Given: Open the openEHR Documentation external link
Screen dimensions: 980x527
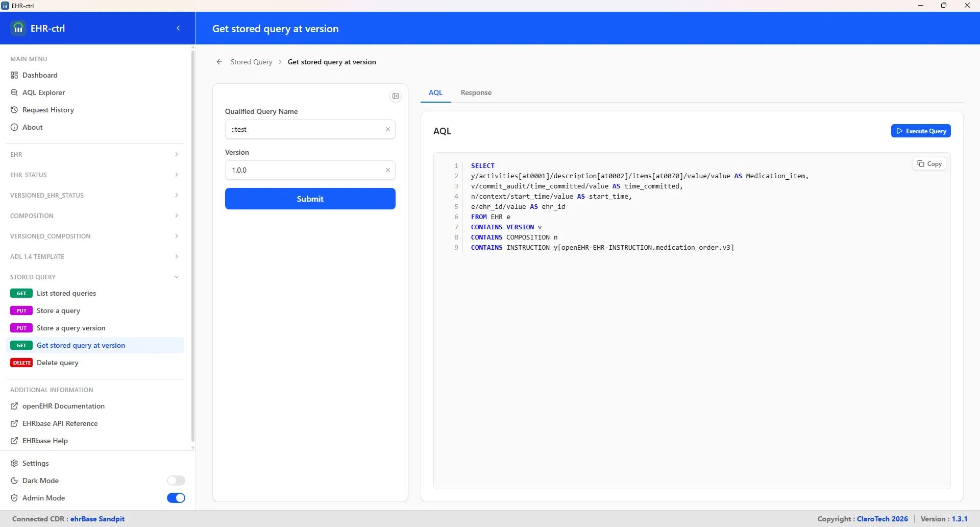Looking at the screenshot, I should tap(95, 406).
